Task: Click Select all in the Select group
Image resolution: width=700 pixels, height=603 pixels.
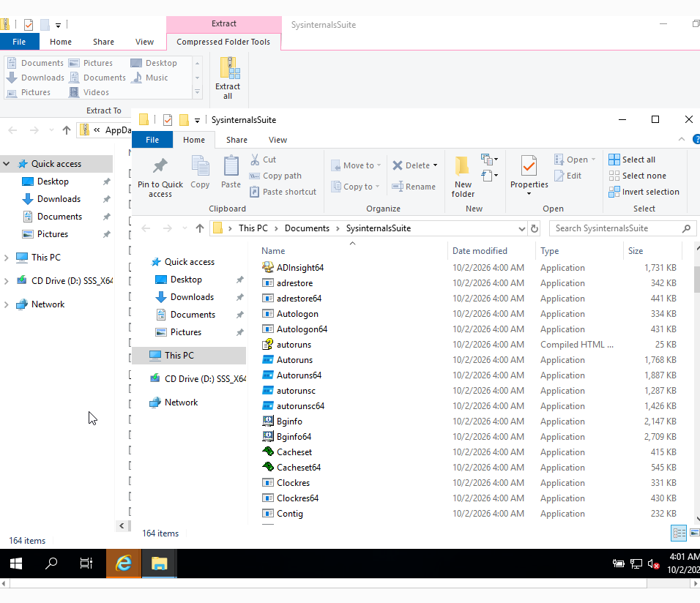Action: [x=632, y=160]
